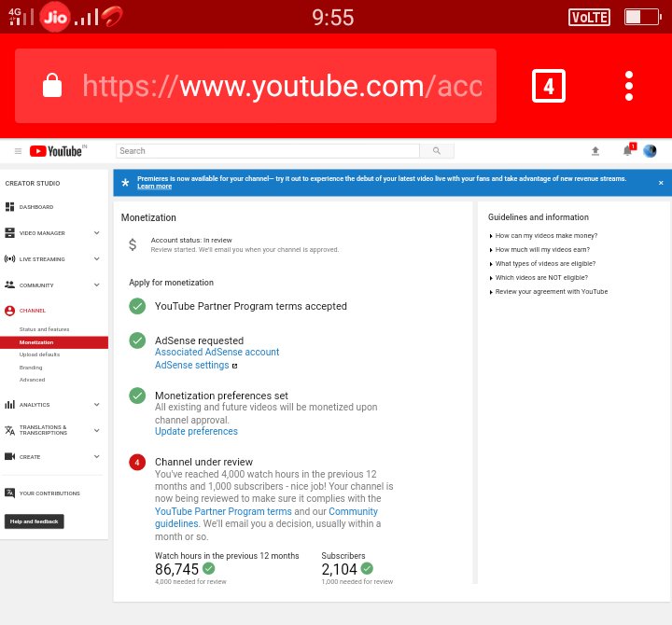Click the red step 4 circle
The image size is (672, 625).
tap(137, 462)
